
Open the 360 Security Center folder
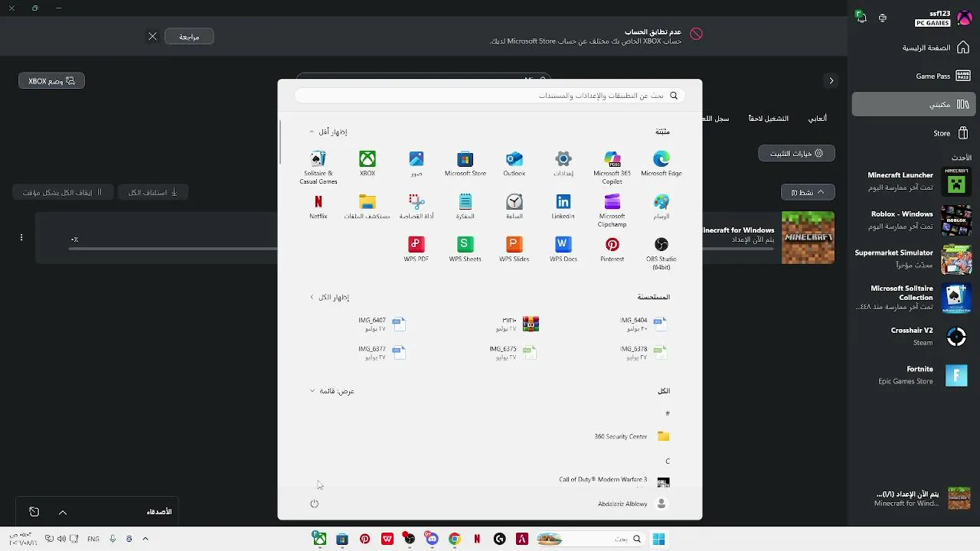[632, 436]
